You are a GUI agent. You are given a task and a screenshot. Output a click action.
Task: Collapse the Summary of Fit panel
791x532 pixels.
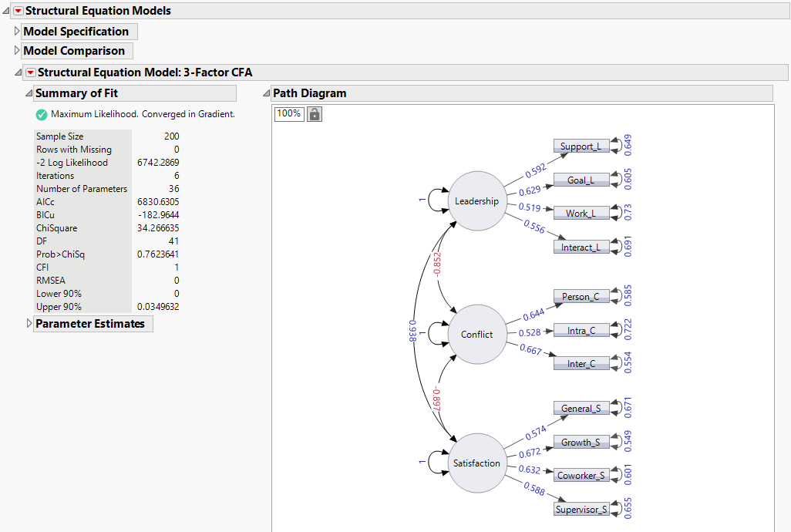[x=29, y=93]
